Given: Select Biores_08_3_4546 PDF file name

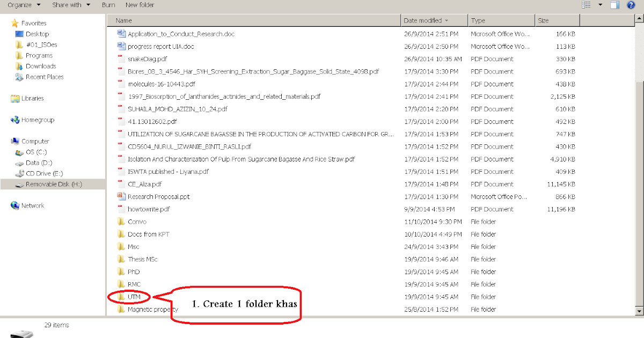Looking at the screenshot, I should (253, 71).
